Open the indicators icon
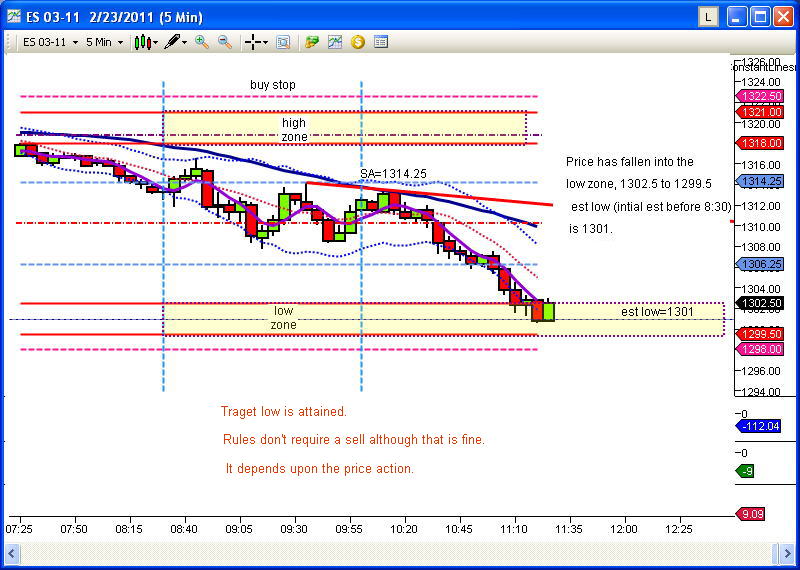The height and width of the screenshot is (570, 800). click(x=335, y=42)
